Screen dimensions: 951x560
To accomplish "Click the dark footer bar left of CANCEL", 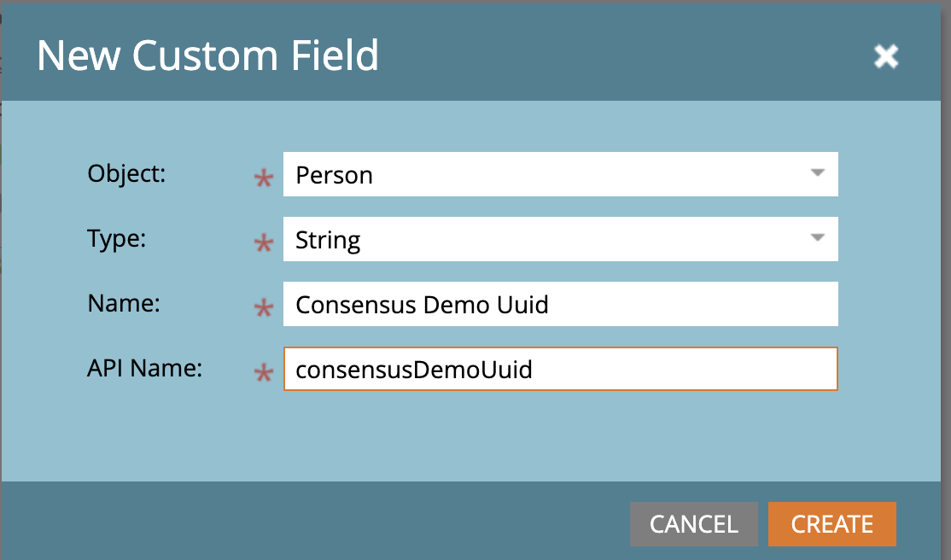I will (x=315, y=521).
